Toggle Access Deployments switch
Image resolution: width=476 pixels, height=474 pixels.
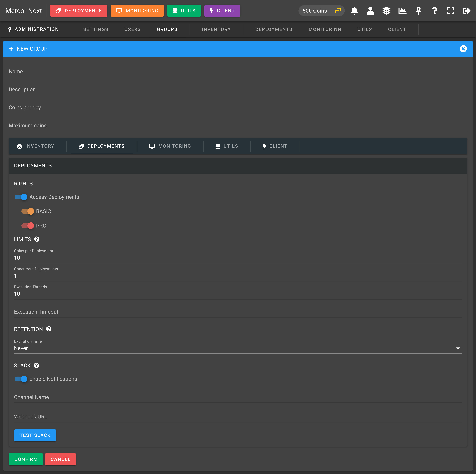tap(21, 197)
